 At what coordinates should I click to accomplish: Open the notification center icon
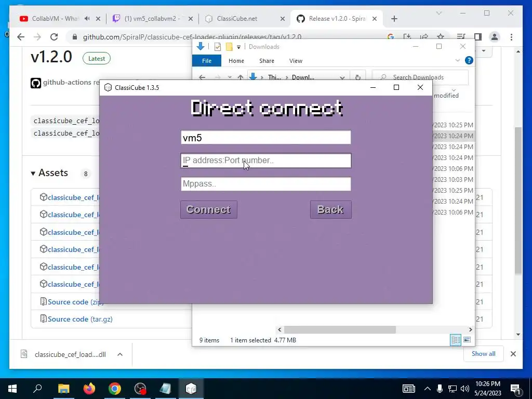pyautogui.click(x=515, y=389)
